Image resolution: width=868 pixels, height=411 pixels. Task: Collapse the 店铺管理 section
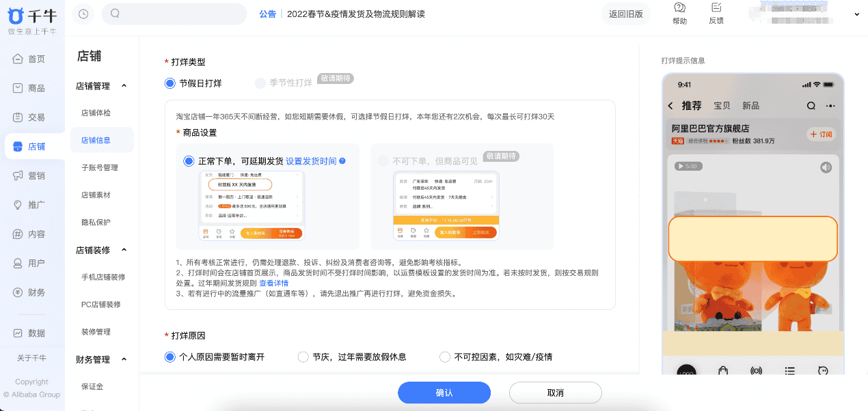coord(124,86)
